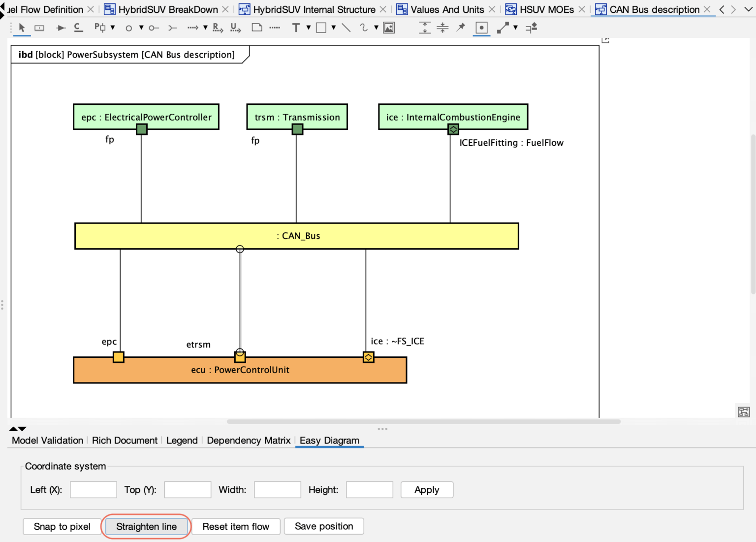Expand the curve tool dropdown

tap(376, 28)
